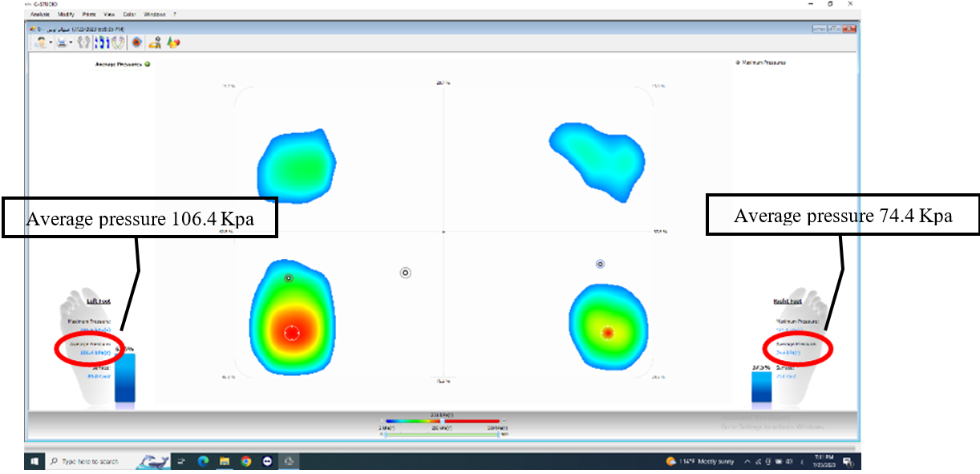Click the right rearfoot red peak marker

(608, 331)
